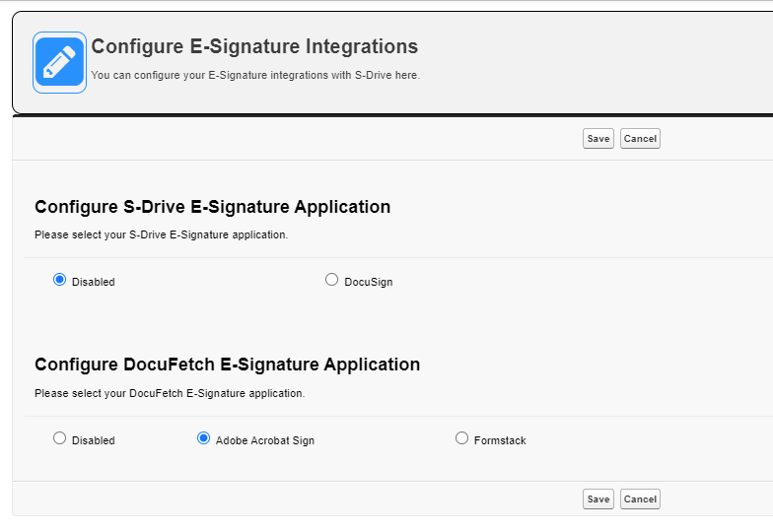Choose the Disabled radio button under DocuFetch

59,438
